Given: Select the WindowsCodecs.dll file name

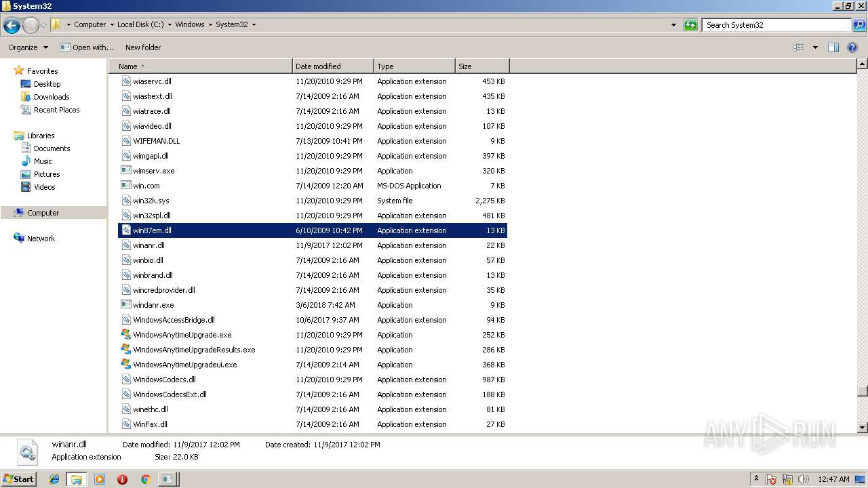Looking at the screenshot, I should tap(164, 380).
